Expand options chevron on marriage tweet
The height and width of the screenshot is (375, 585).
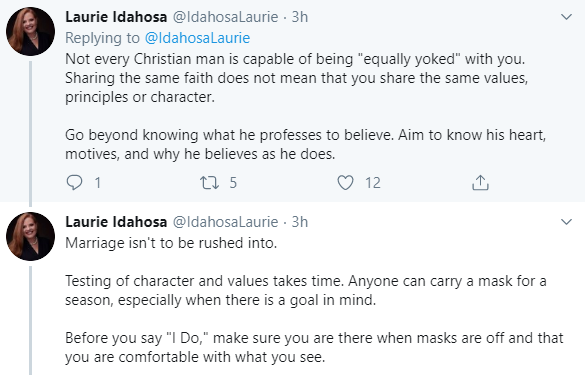[x=566, y=222]
